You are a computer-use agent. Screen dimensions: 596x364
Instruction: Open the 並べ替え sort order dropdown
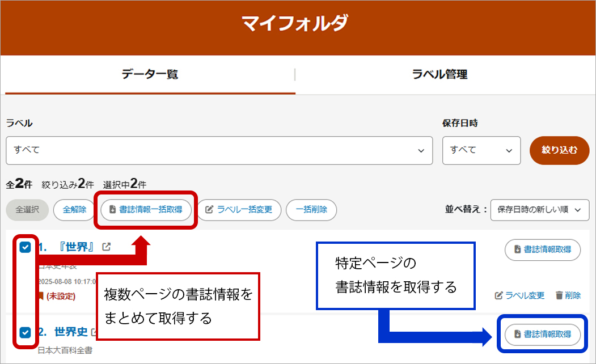[539, 210]
